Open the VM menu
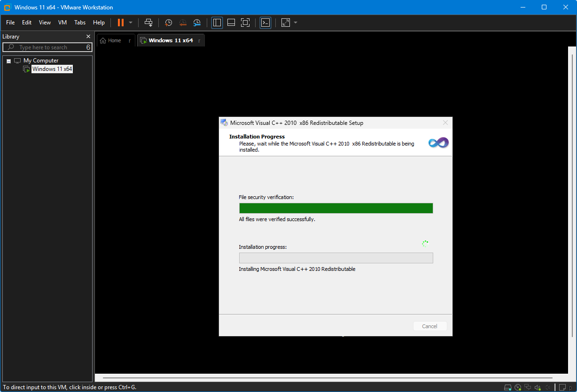This screenshot has height=392, width=577. pos(62,23)
